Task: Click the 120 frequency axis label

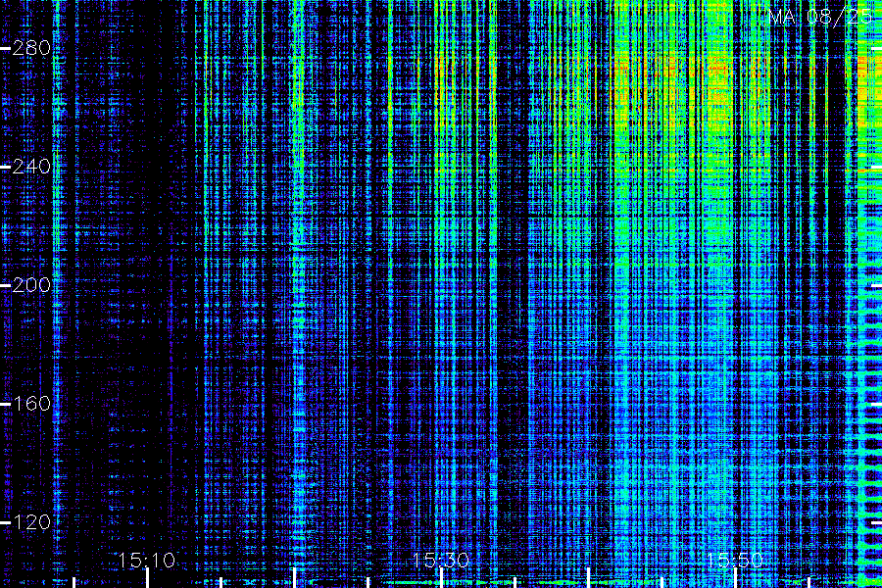Action: pos(31,522)
